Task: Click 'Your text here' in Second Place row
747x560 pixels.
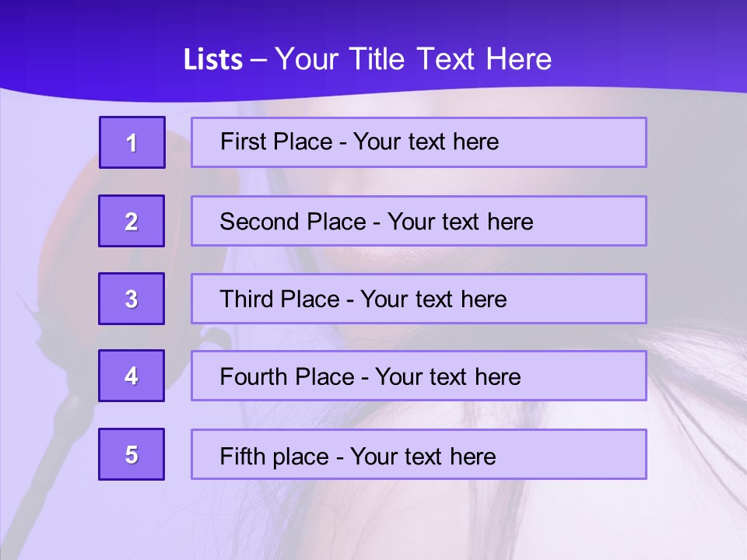Action: (460, 222)
